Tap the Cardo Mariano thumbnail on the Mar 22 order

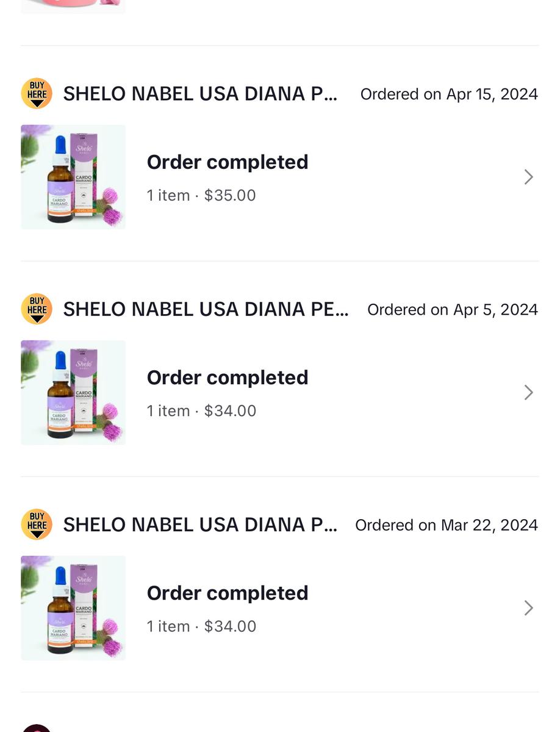point(73,608)
